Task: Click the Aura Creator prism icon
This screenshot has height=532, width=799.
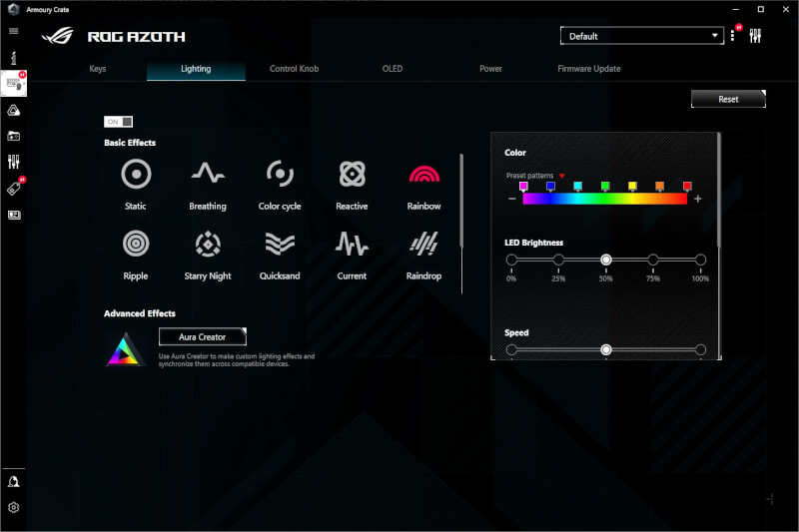Action: tap(126, 349)
